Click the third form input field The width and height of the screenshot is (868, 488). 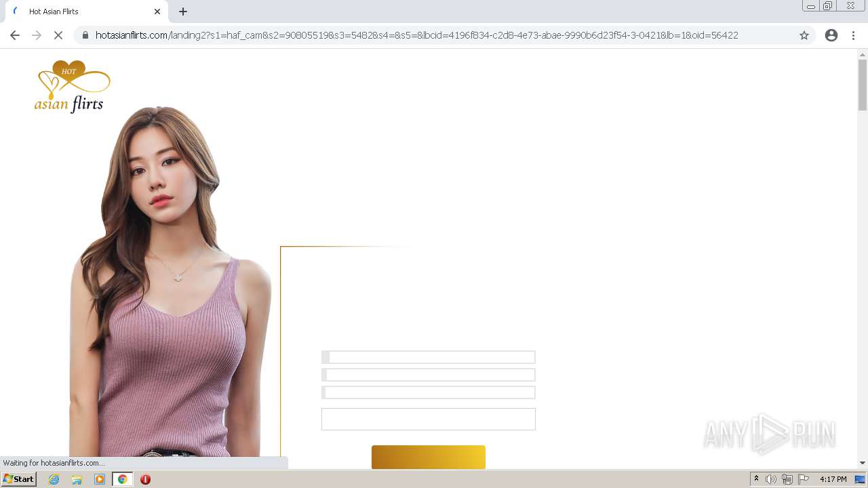429,392
